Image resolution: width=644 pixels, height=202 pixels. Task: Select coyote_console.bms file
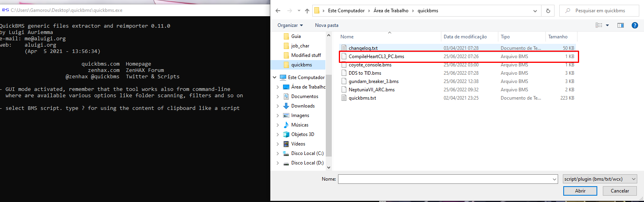pos(458,65)
